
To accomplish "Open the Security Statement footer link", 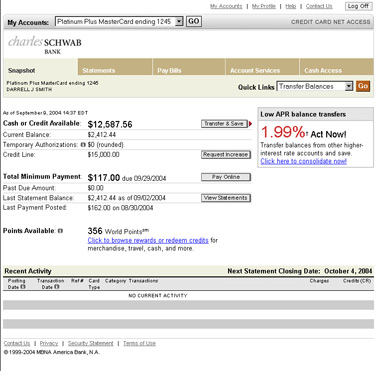I will (x=91, y=343).
